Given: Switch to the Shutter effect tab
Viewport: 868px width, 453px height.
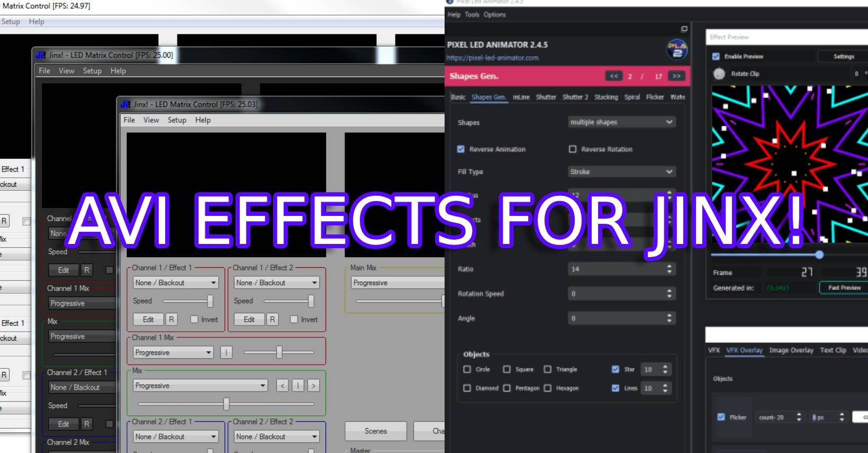Looking at the screenshot, I should coord(546,97).
